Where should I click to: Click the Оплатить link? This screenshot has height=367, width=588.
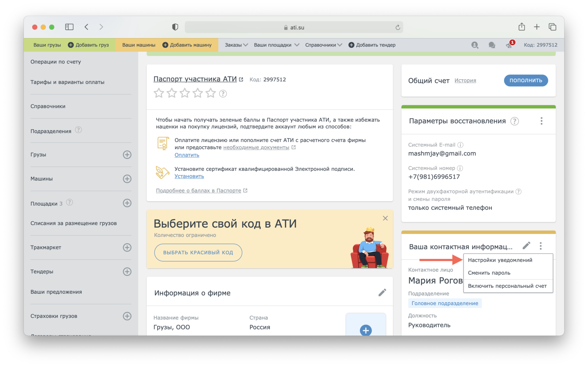tap(187, 155)
